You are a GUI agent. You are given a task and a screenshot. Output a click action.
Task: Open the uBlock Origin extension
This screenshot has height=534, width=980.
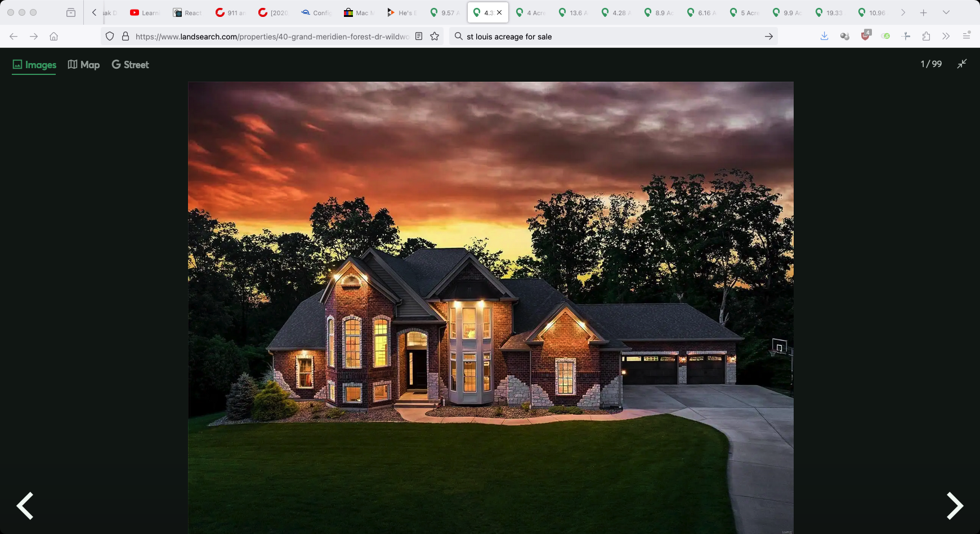point(866,35)
